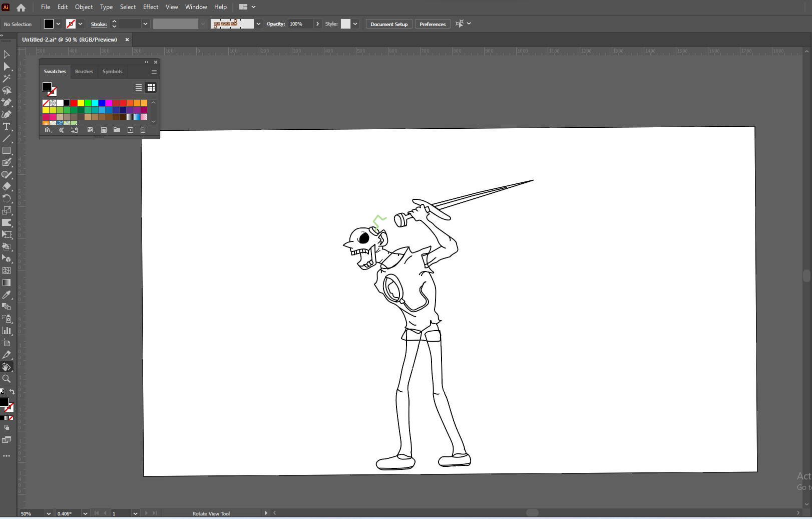Select the Column Graph tool
The height and width of the screenshot is (519, 812).
pyautogui.click(x=7, y=331)
